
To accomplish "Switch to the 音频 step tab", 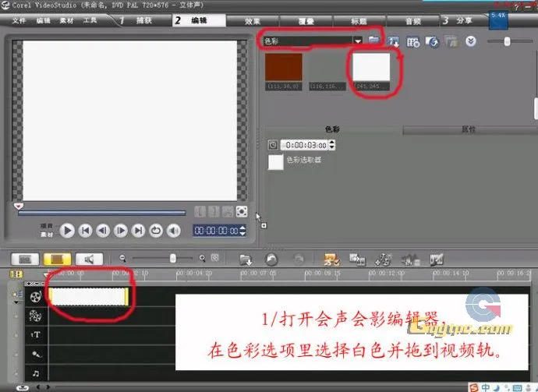I will click(x=412, y=21).
